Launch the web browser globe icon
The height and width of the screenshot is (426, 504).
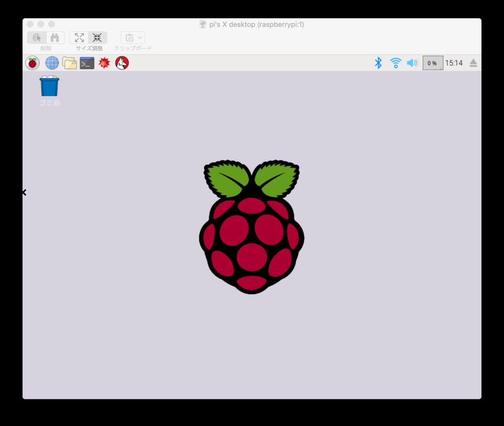coord(52,63)
